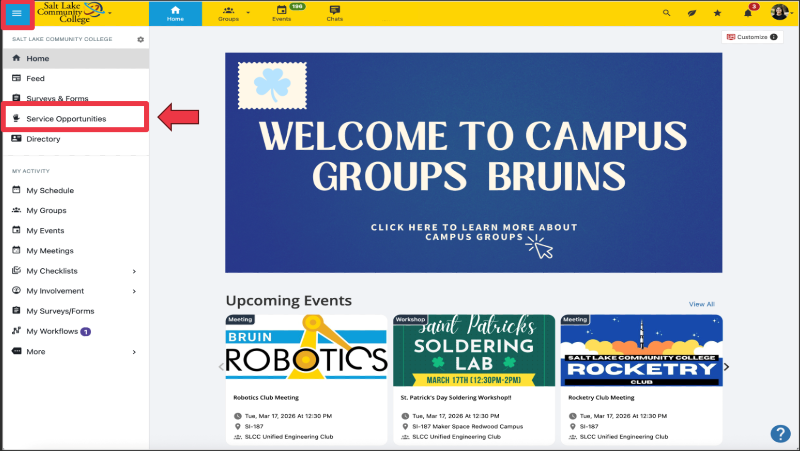Open My Groups sidebar item

point(76,210)
